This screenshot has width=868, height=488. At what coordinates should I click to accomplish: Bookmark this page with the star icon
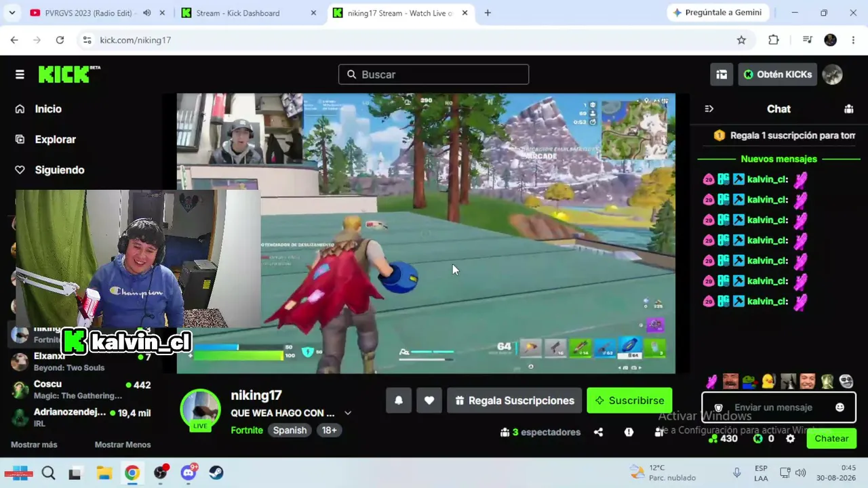[x=741, y=40]
